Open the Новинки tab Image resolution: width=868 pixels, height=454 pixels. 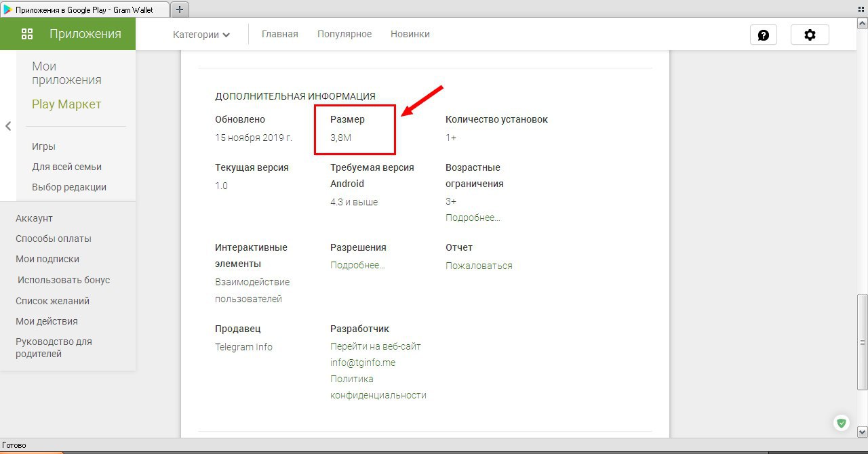[x=410, y=34]
